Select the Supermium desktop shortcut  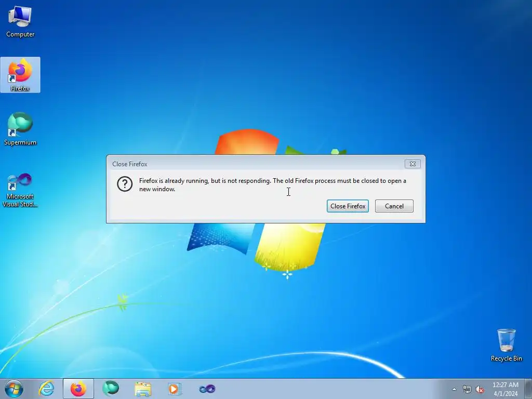[x=20, y=129]
